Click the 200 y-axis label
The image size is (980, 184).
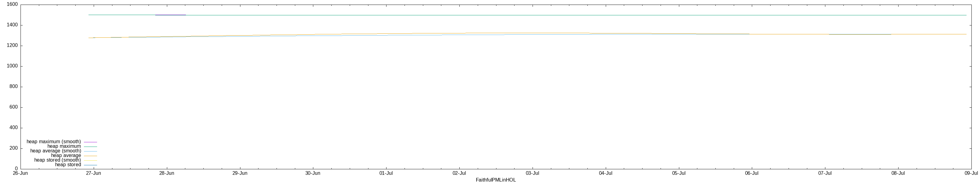pyautogui.click(x=14, y=148)
